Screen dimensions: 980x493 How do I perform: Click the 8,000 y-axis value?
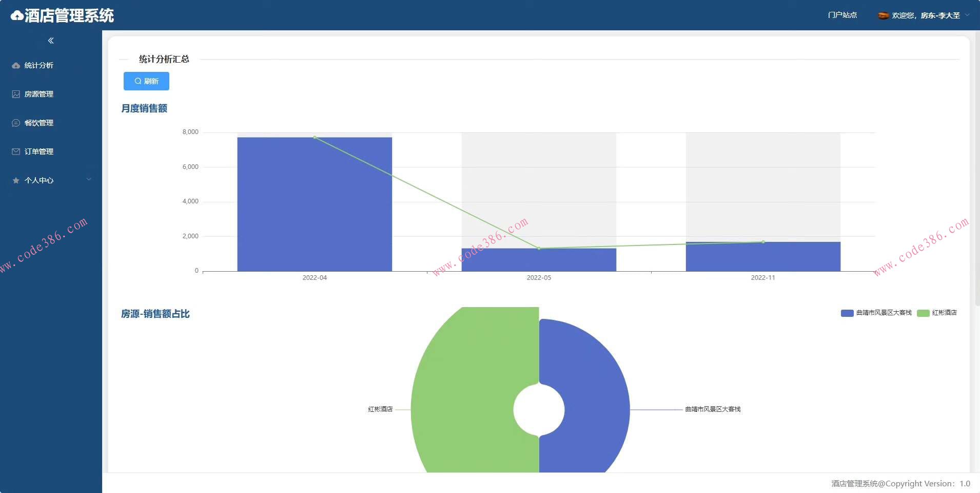click(190, 132)
